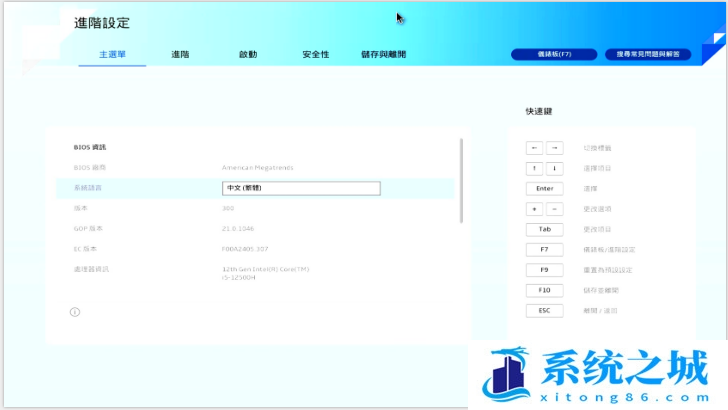Click the plus key icon

(534, 209)
